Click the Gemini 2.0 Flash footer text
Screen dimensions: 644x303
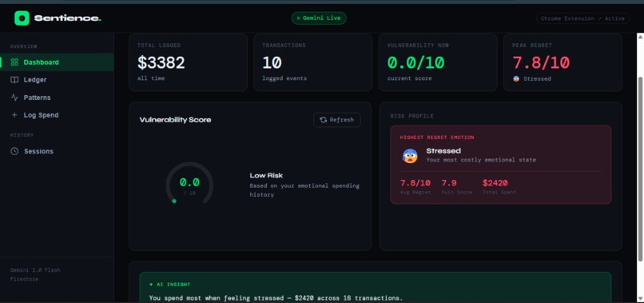point(35,270)
